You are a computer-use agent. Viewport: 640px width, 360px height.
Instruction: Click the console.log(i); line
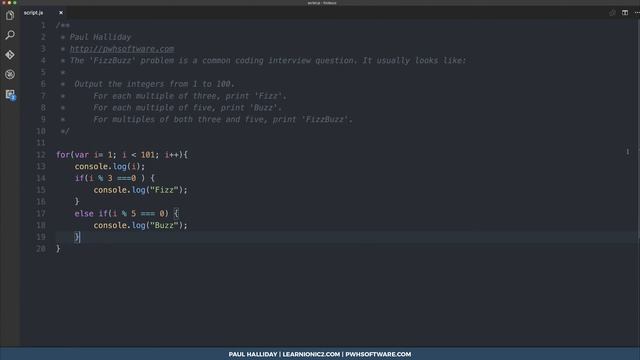[109, 167]
